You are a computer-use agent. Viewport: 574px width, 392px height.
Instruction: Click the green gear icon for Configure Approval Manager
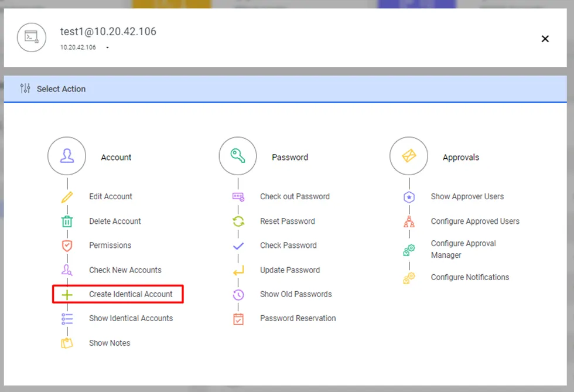pyautogui.click(x=409, y=250)
